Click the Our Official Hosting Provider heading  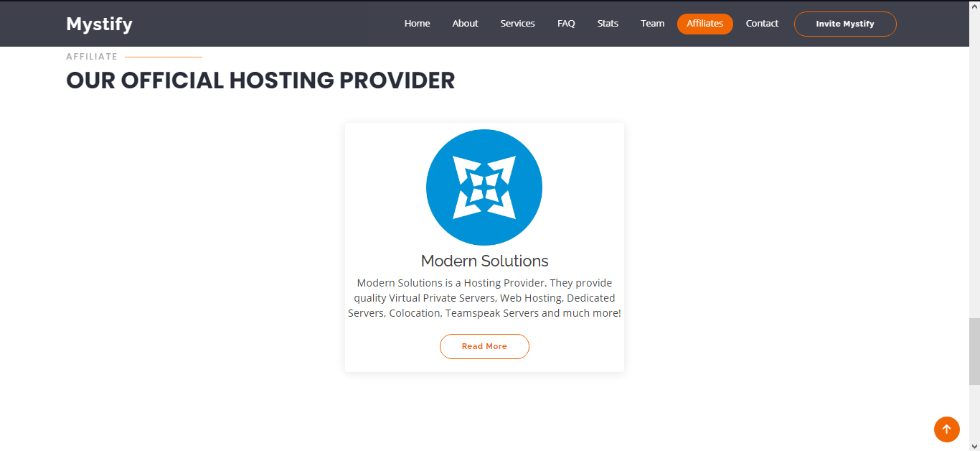click(260, 80)
